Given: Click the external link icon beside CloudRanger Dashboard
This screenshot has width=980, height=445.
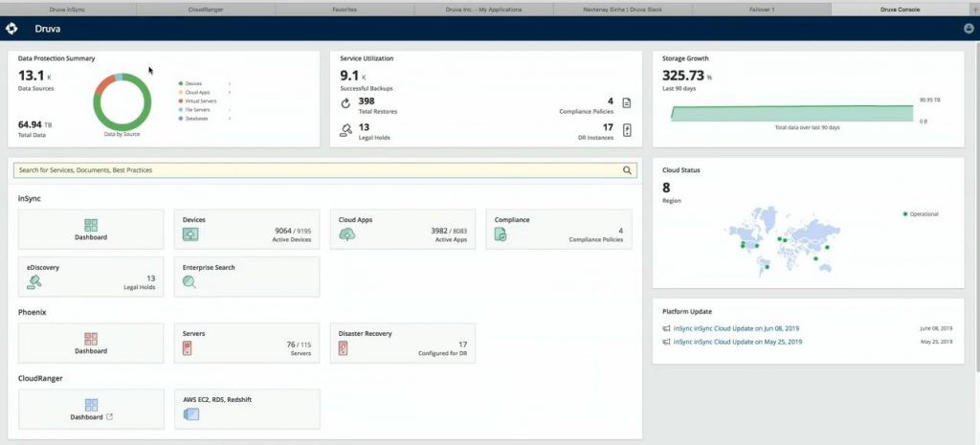Looking at the screenshot, I should click(110, 417).
